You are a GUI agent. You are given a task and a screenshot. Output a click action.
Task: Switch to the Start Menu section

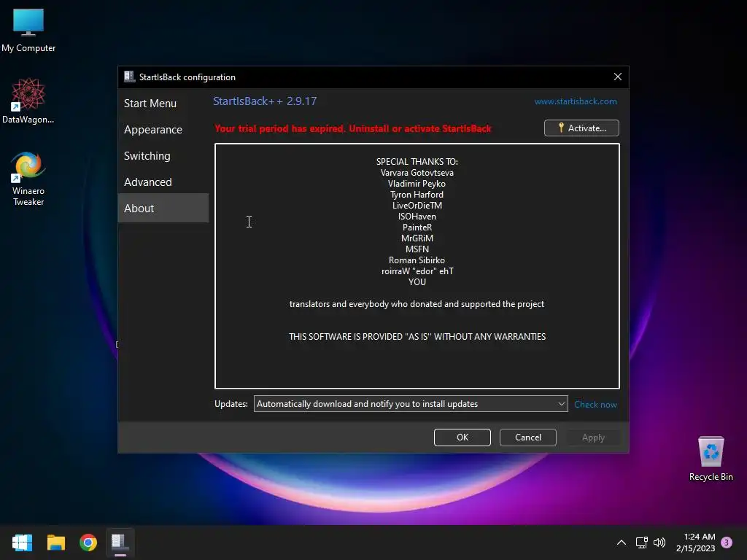point(163,104)
